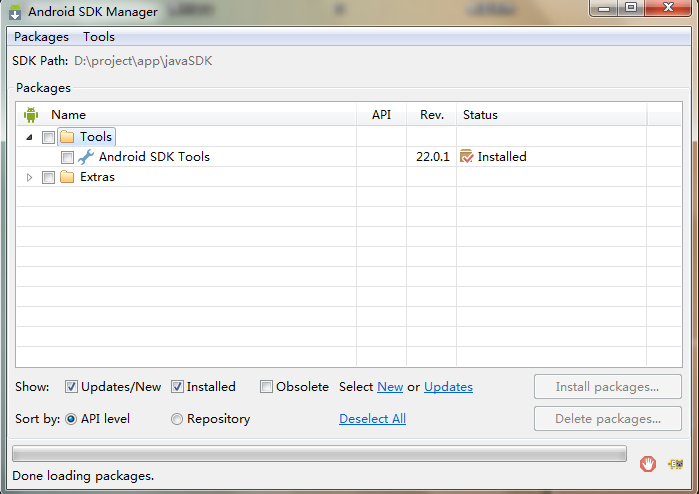Minimize the Android SDK Manager window
699x494 pixels.
[x=604, y=8]
